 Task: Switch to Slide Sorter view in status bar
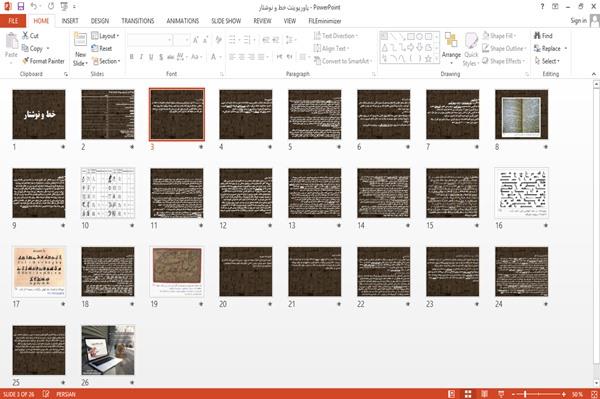click(468, 394)
